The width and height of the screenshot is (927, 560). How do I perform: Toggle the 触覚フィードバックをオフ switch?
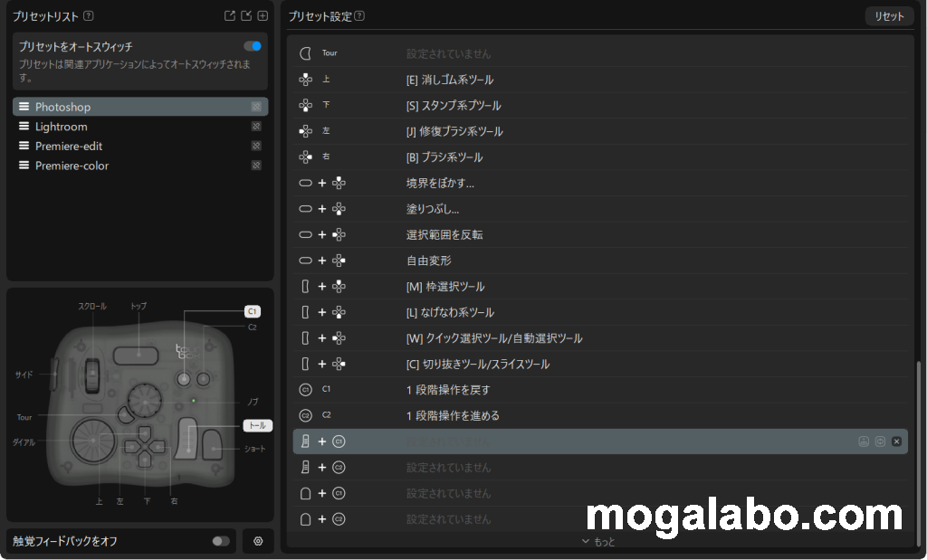[x=221, y=541]
